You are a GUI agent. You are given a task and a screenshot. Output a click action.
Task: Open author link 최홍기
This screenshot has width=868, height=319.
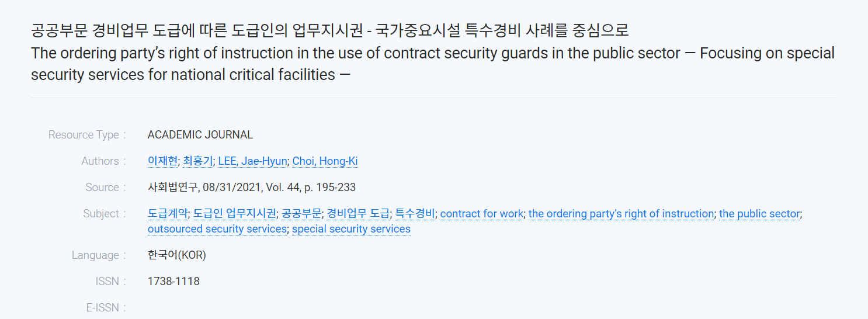tap(198, 161)
